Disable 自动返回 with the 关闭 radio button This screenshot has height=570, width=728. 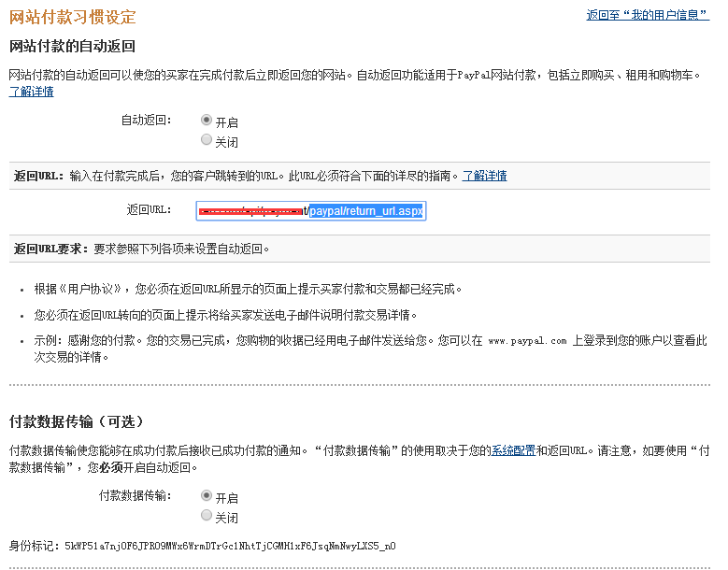[x=207, y=140]
